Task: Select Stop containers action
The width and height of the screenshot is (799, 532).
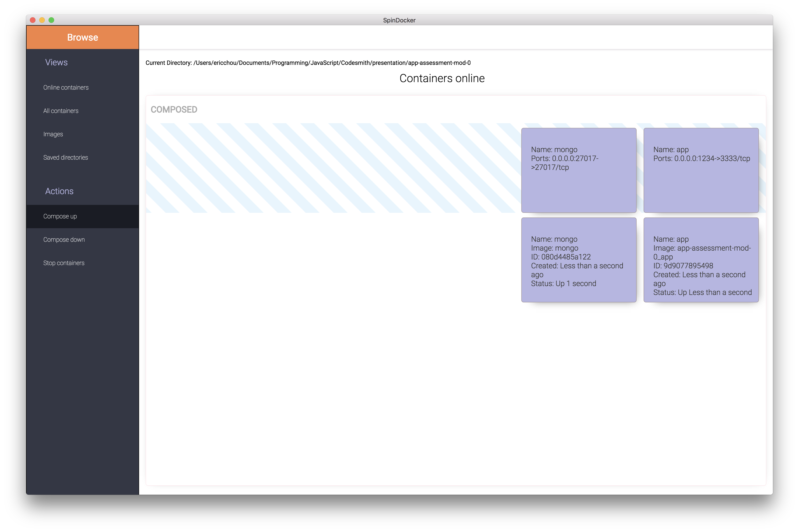Action: click(x=82, y=263)
